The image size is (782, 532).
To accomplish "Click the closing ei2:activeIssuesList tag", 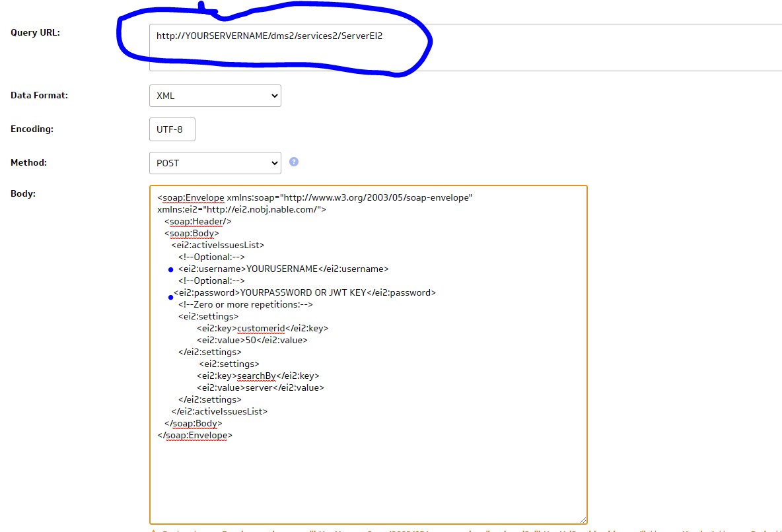I will pyautogui.click(x=219, y=412).
